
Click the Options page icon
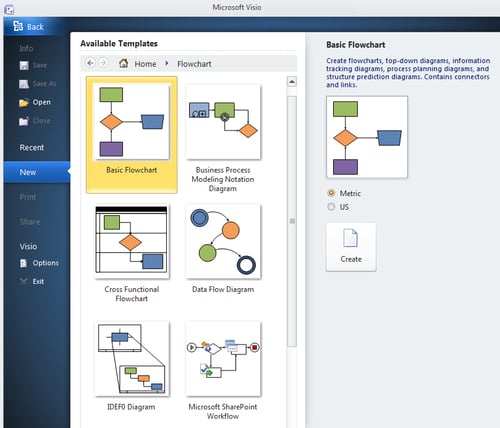click(x=24, y=263)
